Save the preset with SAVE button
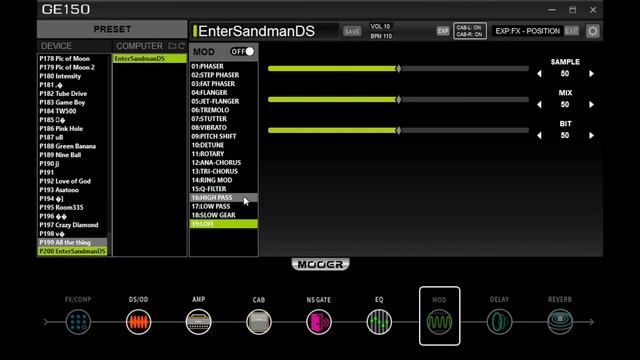The width and height of the screenshot is (640, 360). (x=352, y=31)
